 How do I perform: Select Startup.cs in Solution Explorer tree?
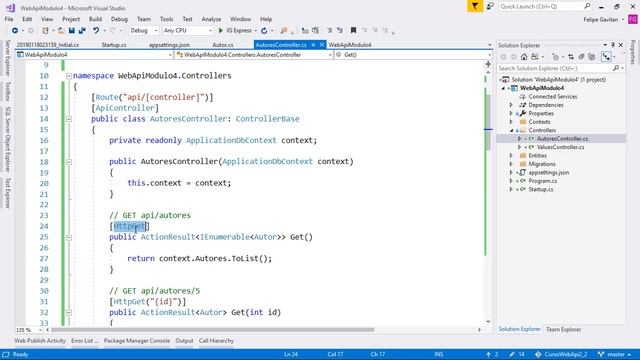pyautogui.click(x=541, y=189)
